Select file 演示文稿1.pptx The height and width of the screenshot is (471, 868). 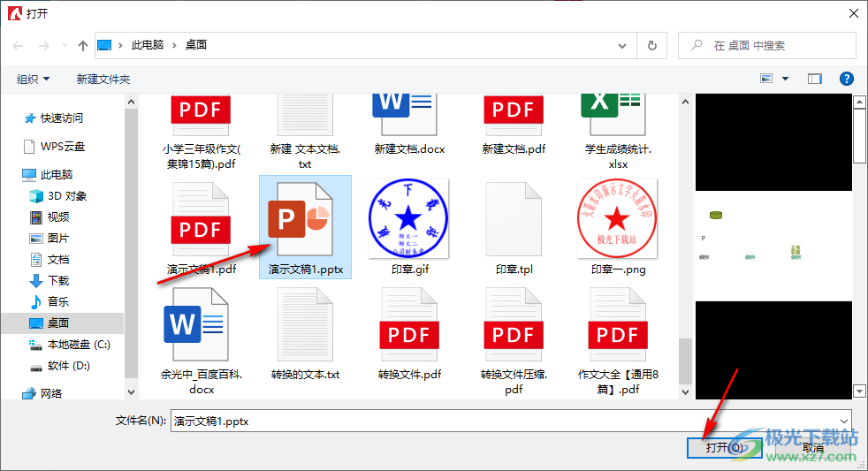[305, 227]
